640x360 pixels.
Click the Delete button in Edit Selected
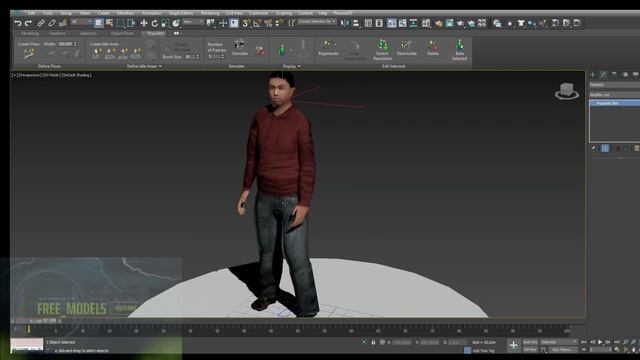[433, 48]
